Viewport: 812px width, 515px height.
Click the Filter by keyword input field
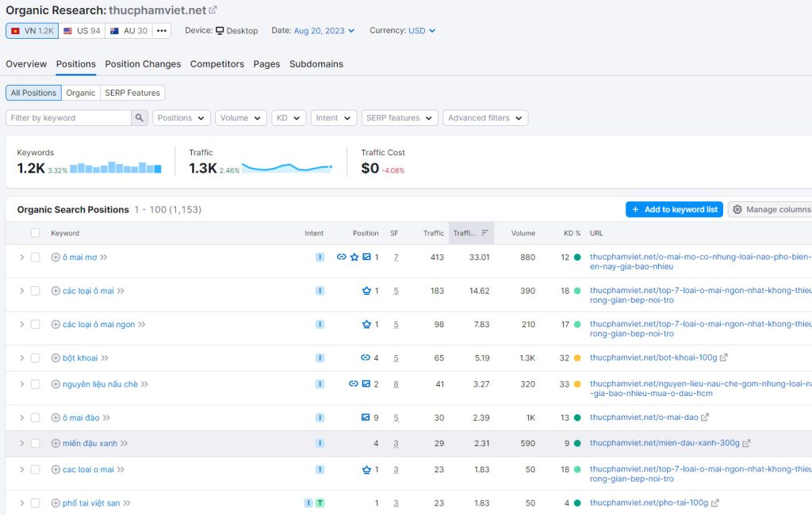68,118
